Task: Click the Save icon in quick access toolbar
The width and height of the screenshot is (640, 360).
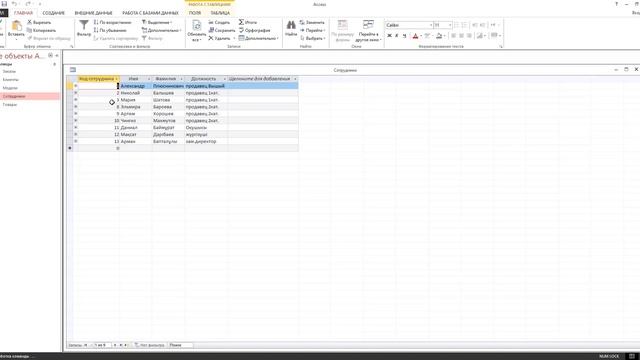Action: coord(4,4)
